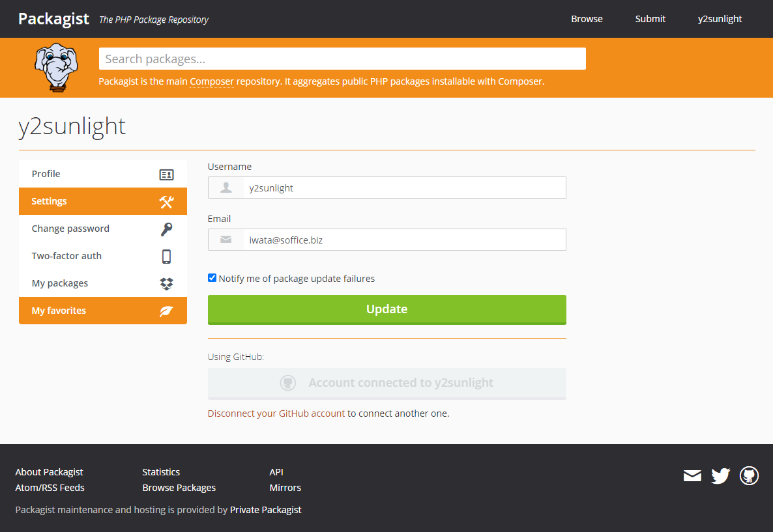Click the leaf icon for My favorites
773x532 pixels.
[166, 311]
